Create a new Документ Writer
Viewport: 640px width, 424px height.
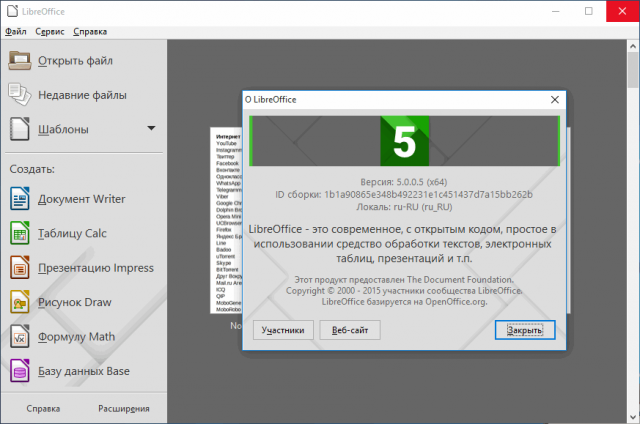pyautogui.click(x=82, y=199)
